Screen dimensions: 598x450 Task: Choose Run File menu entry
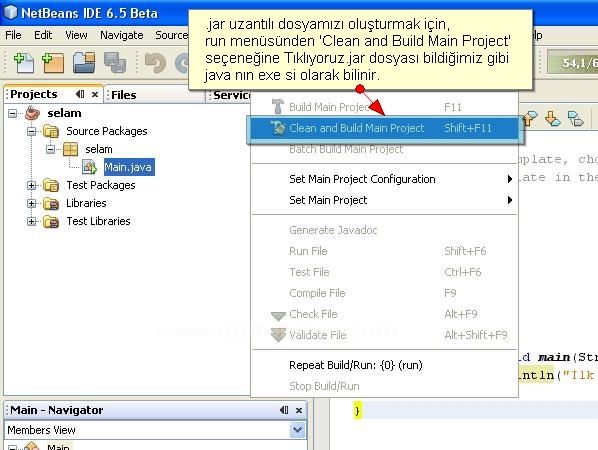[x=384, y=251]
